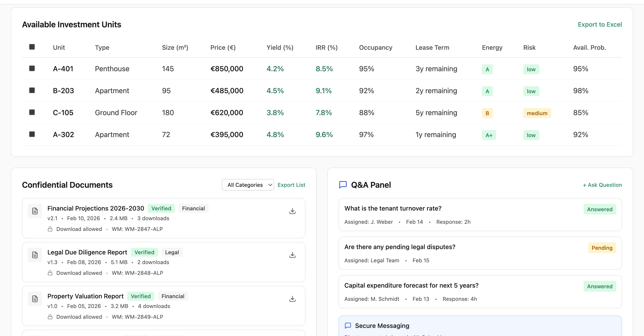
Task: Click the Pending status badge on legal disputes
Action: click(602, 248)
